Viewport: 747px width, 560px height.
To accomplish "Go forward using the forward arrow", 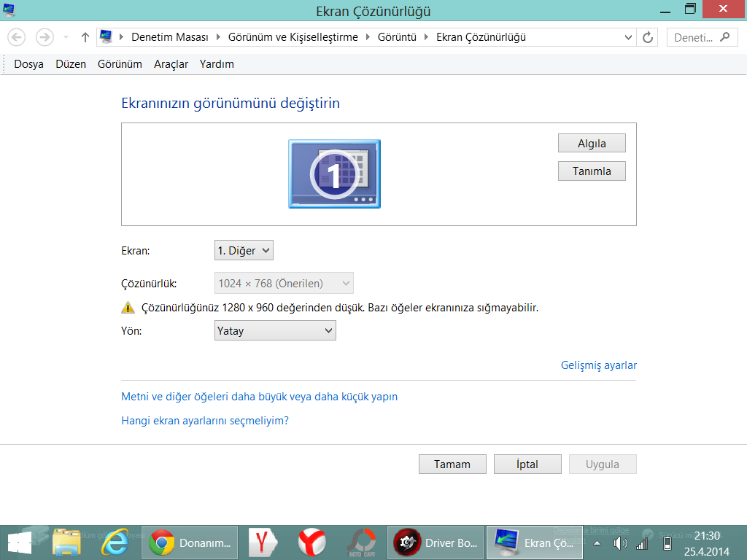I will click(44, 37).
